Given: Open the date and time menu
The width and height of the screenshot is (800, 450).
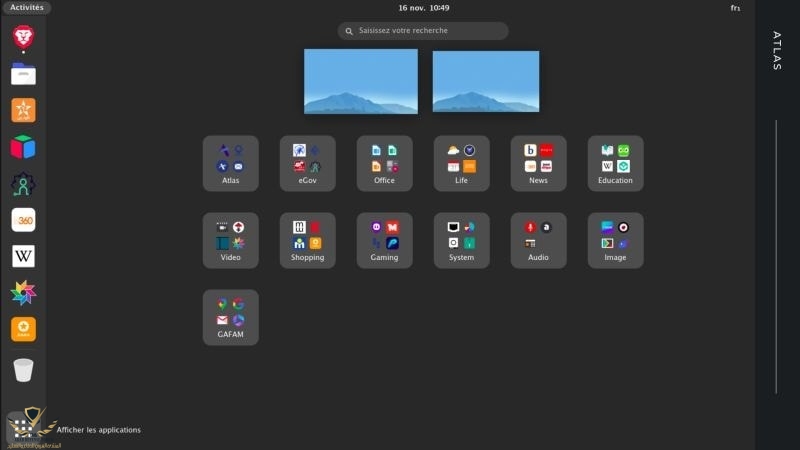Looking at the screenshot, I should point(423,7).
